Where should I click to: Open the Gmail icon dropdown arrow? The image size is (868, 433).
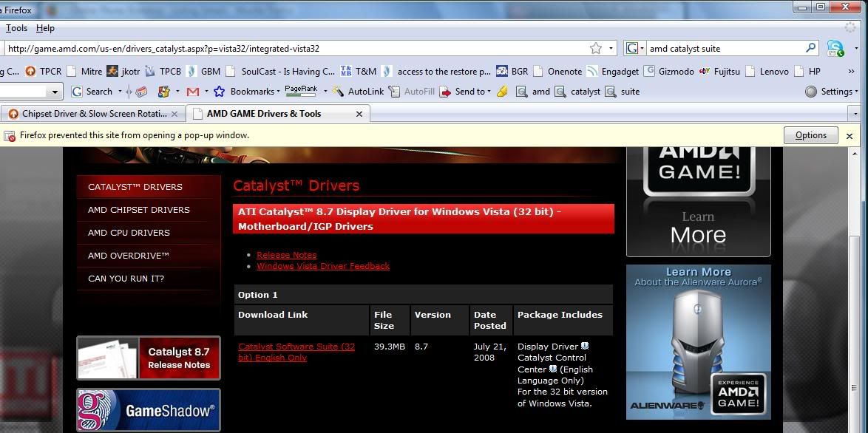[x=206, y=92]
